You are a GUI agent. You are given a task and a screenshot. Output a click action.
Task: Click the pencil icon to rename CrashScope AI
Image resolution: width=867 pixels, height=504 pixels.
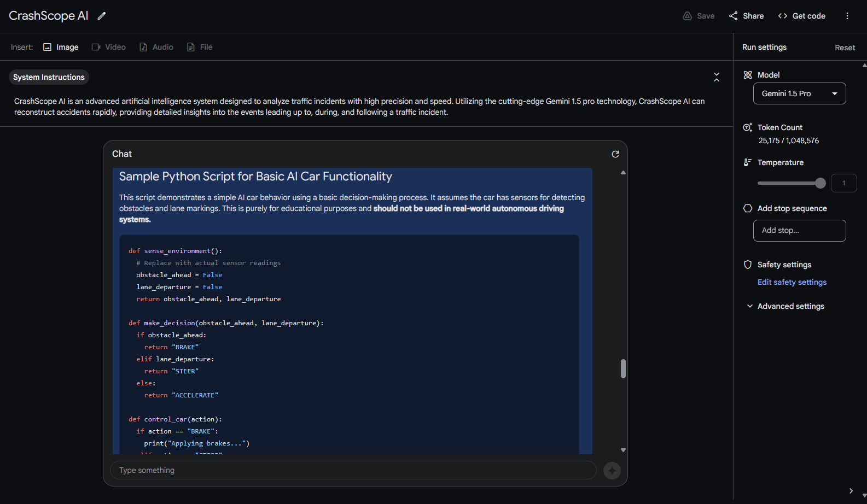click(x=102, y=16)
